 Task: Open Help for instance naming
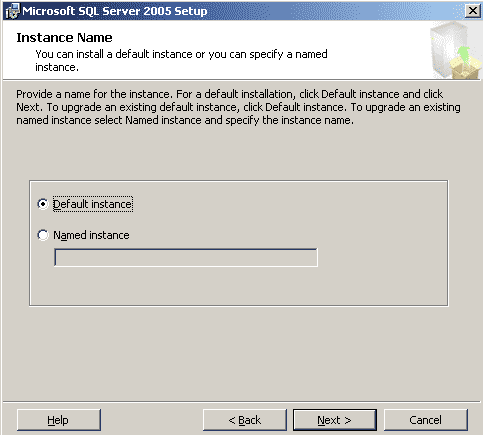(x=59, y=420)
